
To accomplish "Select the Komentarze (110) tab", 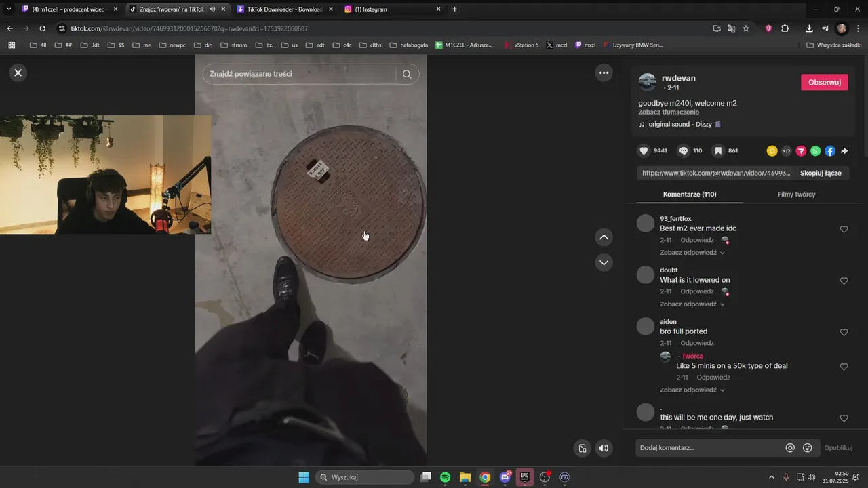I will (x=690, y=195).
